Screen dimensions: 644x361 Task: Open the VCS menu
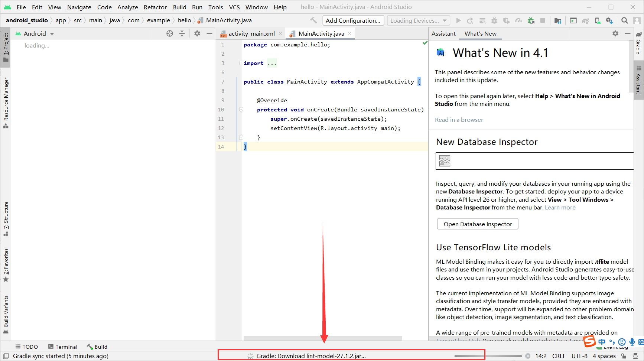pos(234,7)
